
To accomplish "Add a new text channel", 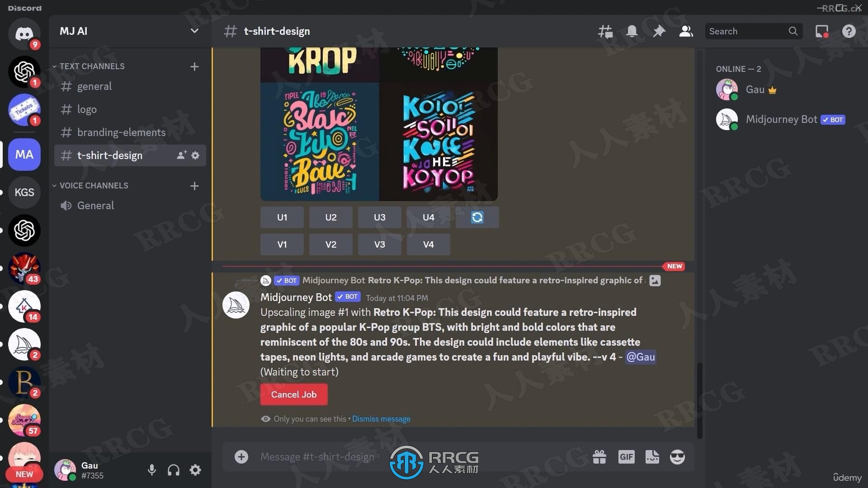I will [x=194, y=66].
